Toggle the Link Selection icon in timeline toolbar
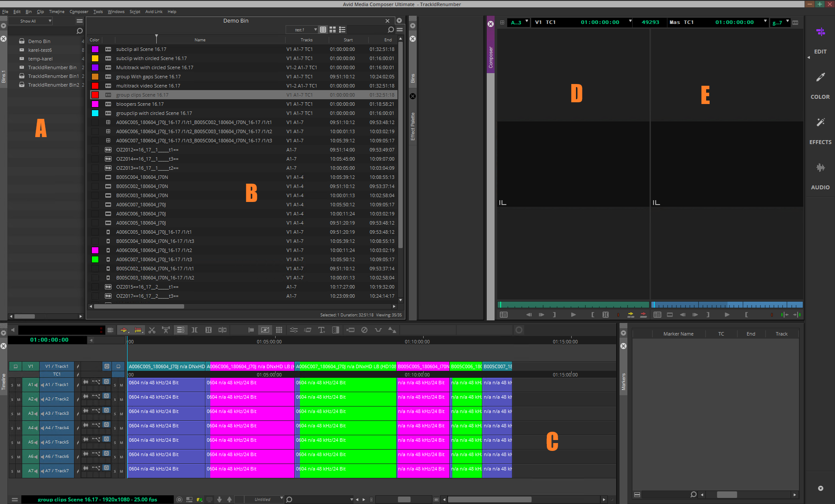This screenshot has width=835, height=504. click(x=180, y=330)
